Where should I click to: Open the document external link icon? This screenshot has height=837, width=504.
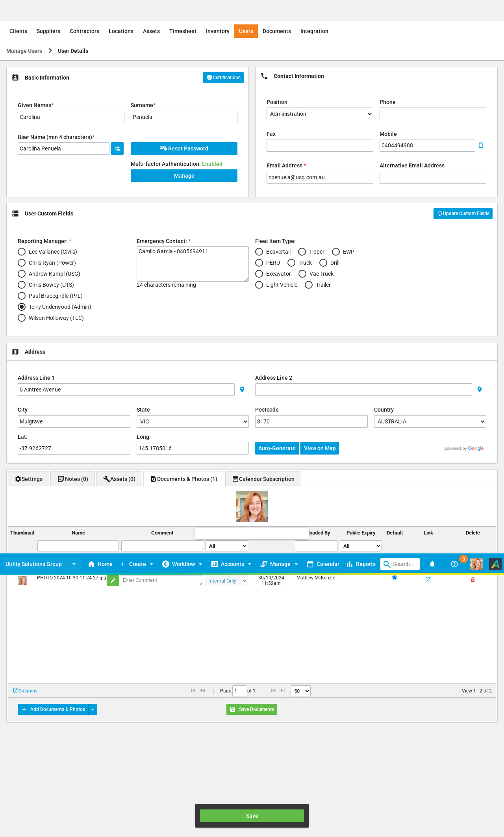(428, 580)
